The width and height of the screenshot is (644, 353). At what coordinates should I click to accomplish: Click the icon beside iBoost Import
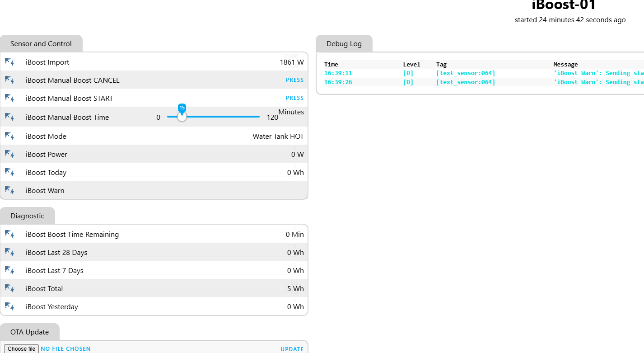point(9,62)
